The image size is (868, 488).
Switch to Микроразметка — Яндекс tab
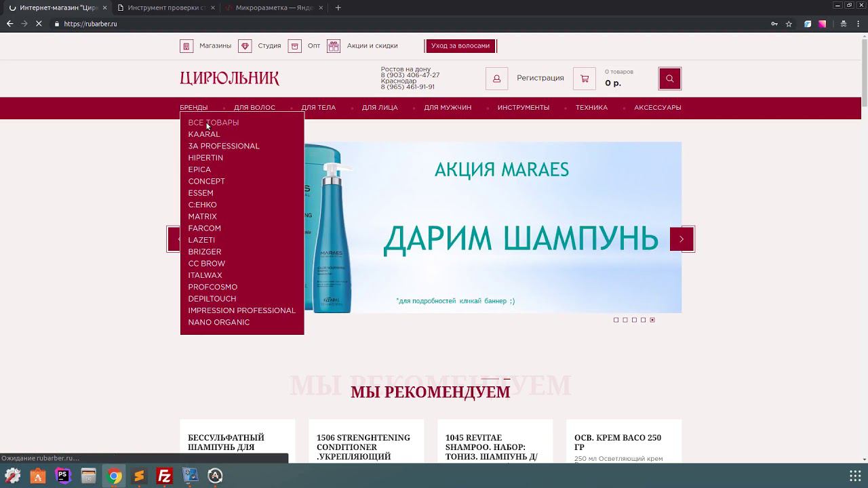point(274,7)
